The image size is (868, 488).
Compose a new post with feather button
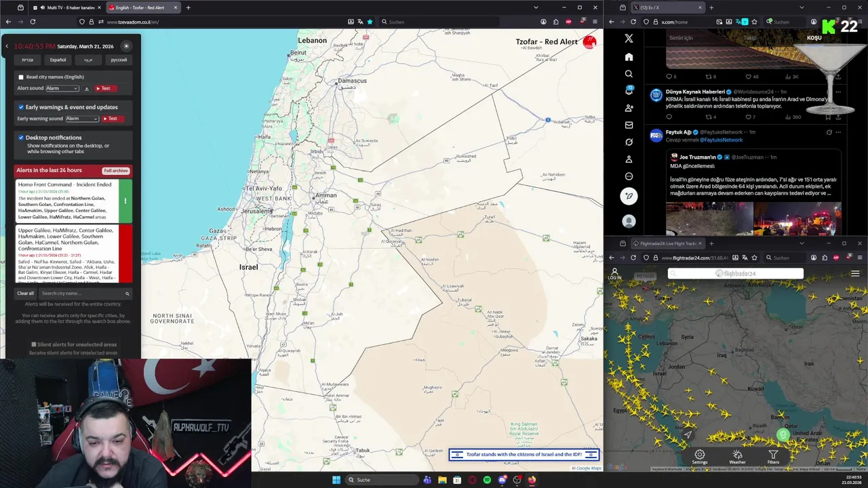pos(629,196)
